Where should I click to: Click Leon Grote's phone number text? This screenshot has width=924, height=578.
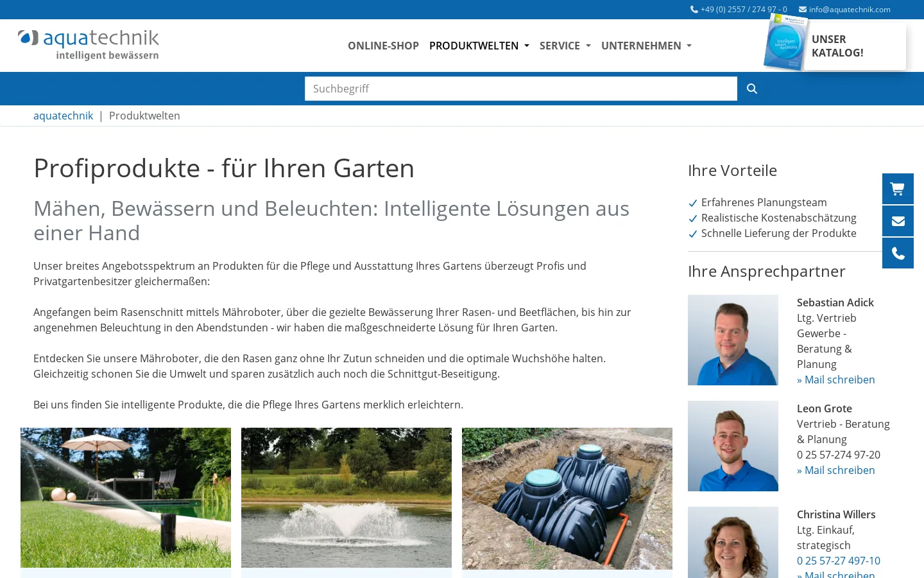(x=839, y=455)
